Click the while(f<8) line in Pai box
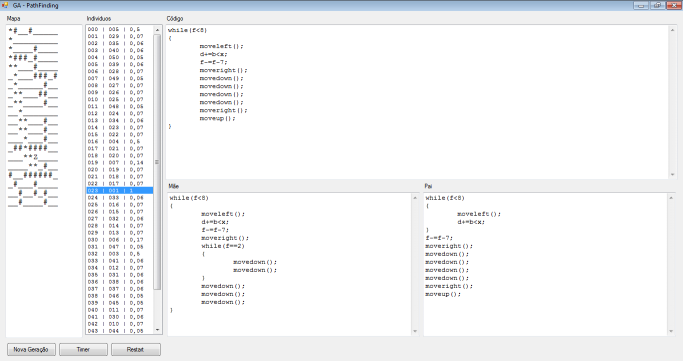 pyautogui.click(x=445, y=198)
